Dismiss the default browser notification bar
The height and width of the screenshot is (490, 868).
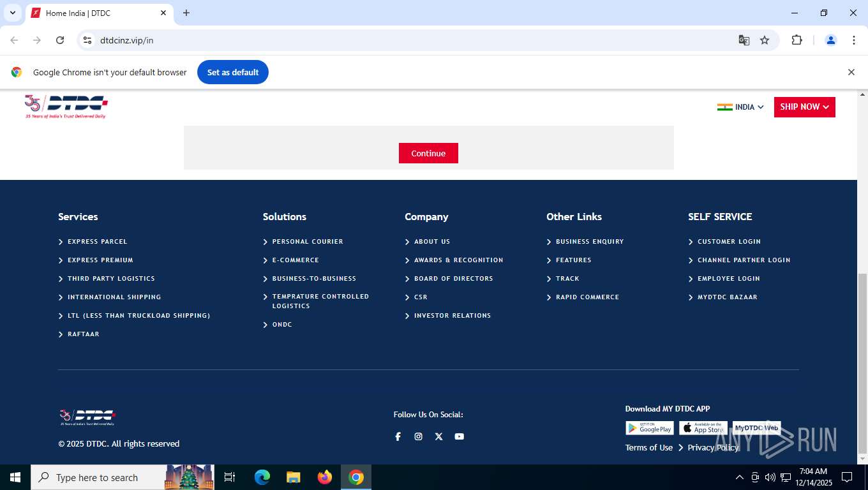[x=851, y=72]
